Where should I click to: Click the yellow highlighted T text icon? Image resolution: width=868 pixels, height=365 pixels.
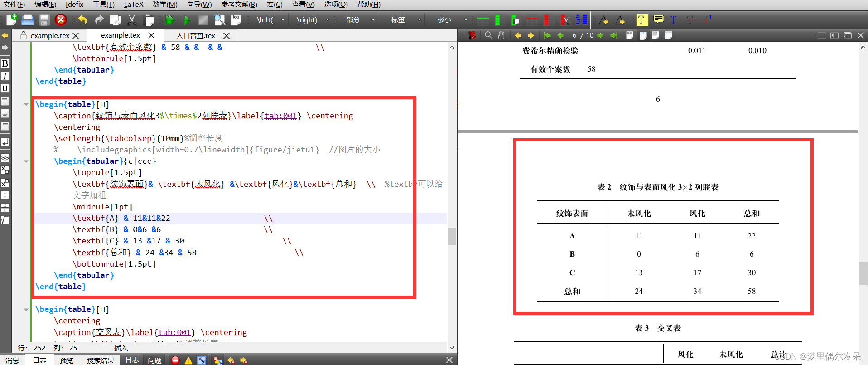641,19
